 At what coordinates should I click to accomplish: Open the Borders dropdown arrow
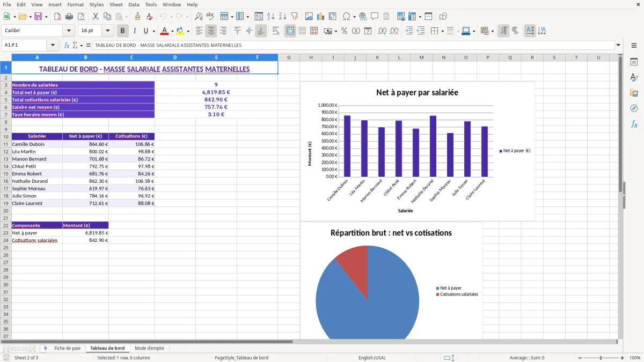click(442, 31)
